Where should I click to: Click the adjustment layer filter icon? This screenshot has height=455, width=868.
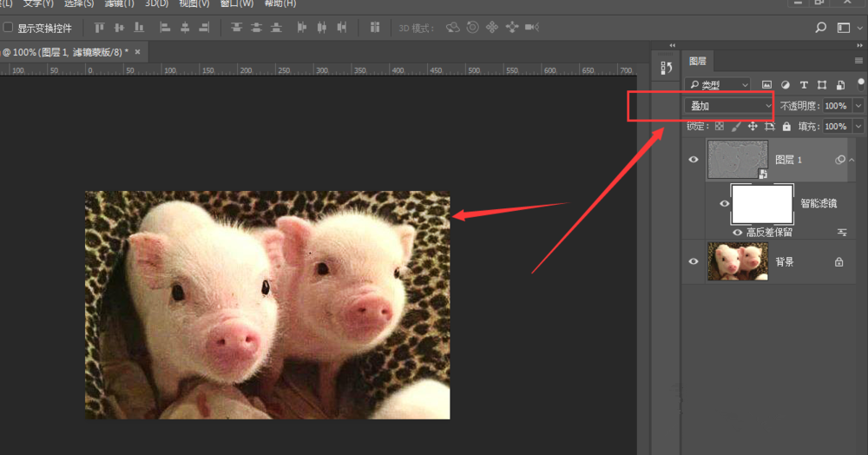[786, 85]
